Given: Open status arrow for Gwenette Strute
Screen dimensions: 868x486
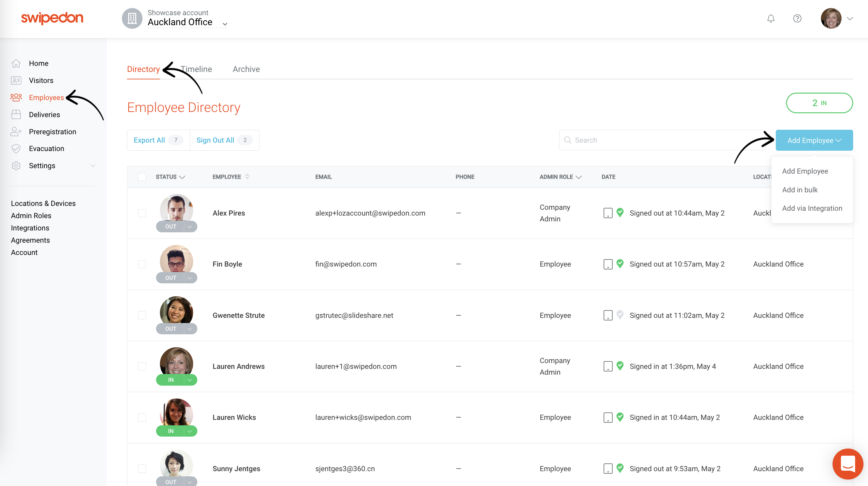Looking at the screenshot, I should tap(190, 329).
